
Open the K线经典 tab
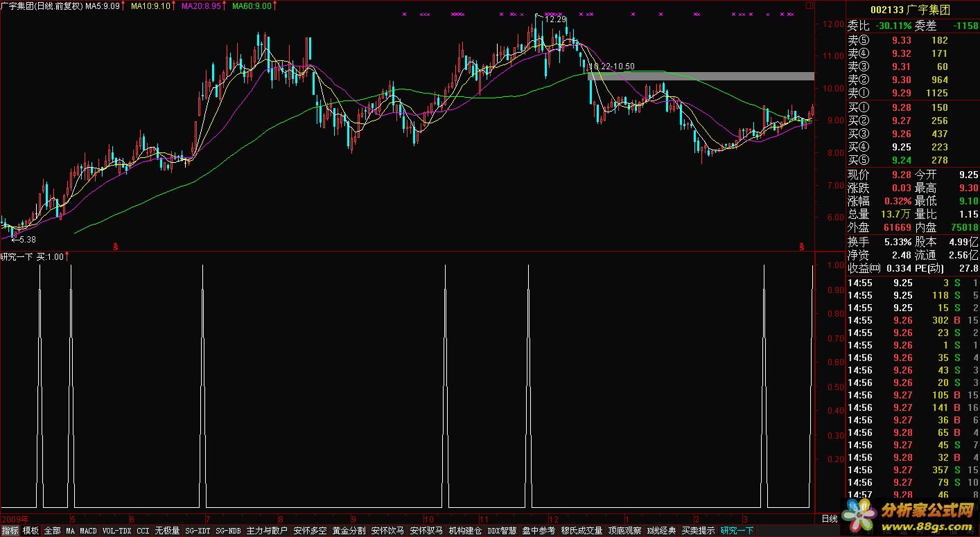(x=661, y=531)
